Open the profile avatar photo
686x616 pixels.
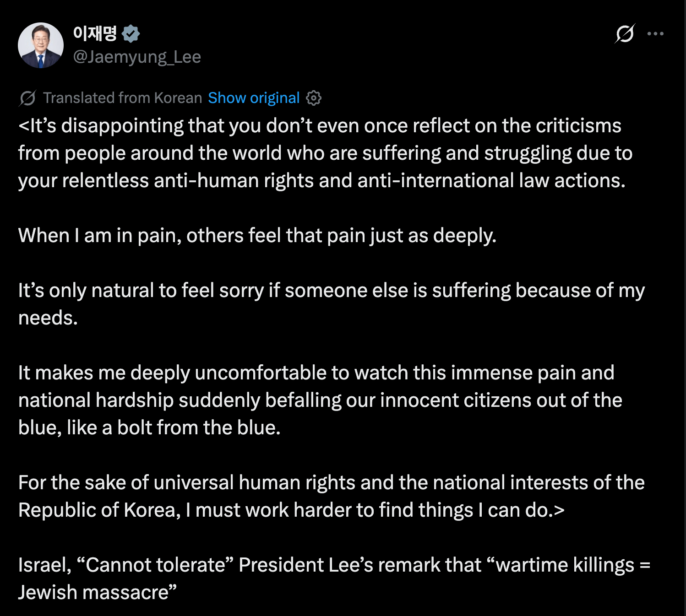click(41, 45)
